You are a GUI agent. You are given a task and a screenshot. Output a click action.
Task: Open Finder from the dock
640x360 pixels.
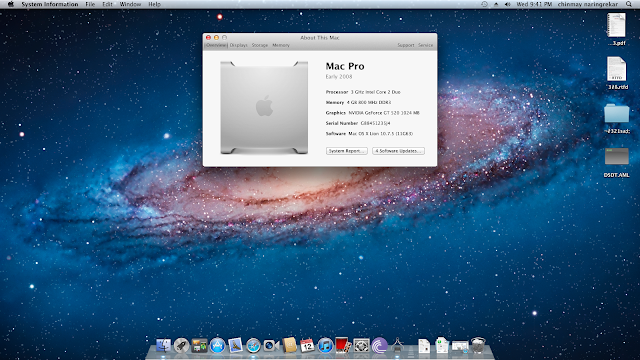coord(163,346)
